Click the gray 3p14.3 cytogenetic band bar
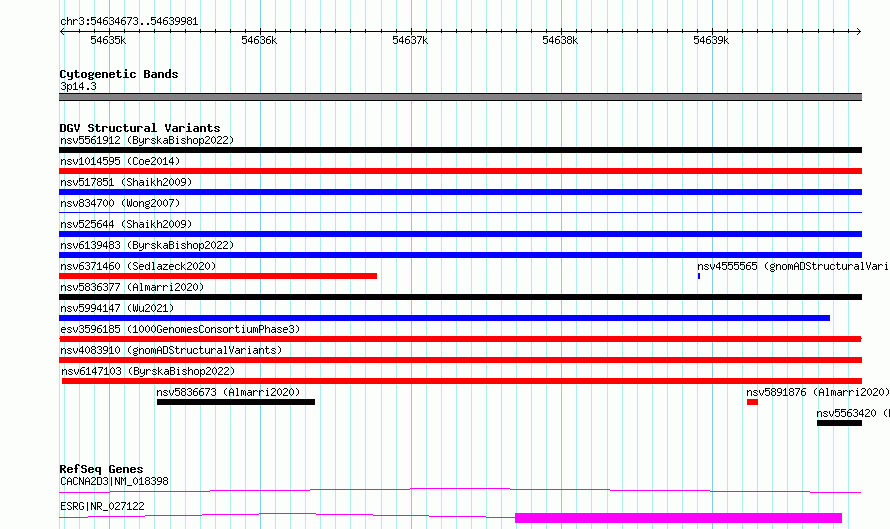890x529 pixels. tap(460, 97)
